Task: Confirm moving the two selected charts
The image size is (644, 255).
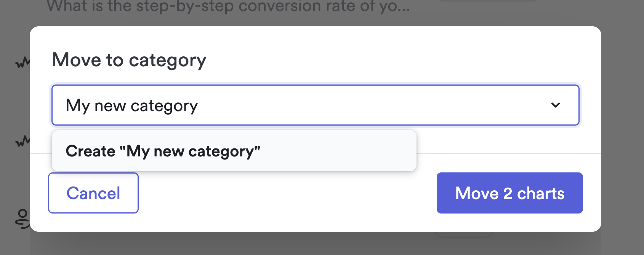Action: coord(509,193)
